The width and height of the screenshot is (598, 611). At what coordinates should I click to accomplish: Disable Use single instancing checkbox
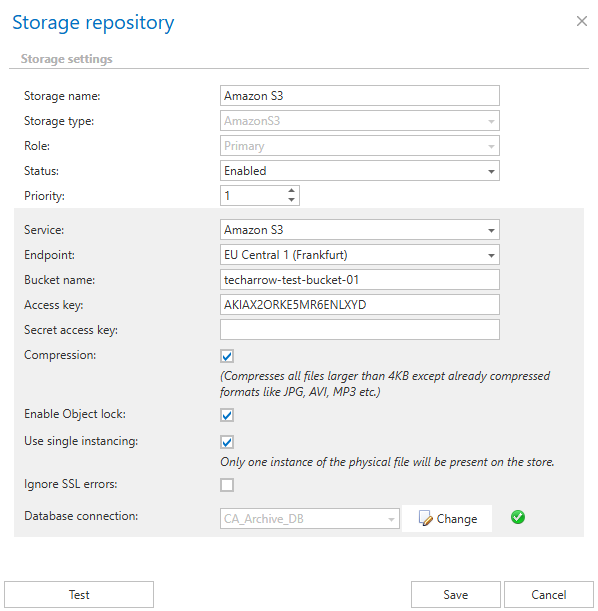pos(227,442)
